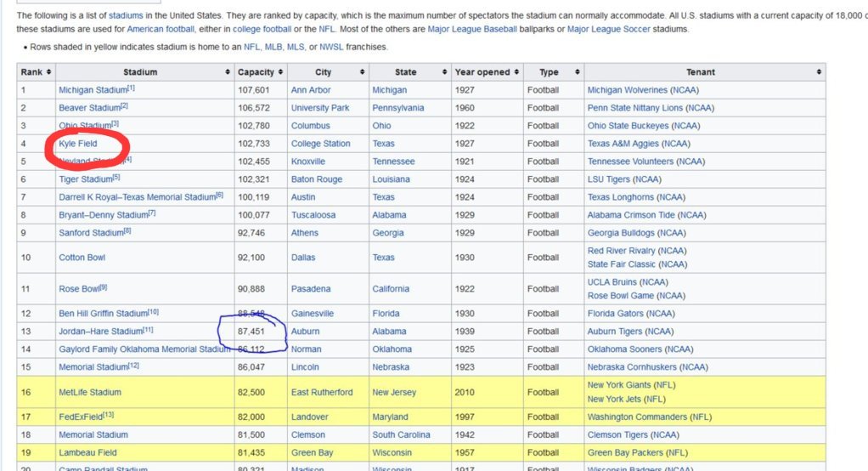This screenshot has height=471, width=868.
Task: Open the Pasadena city link
Action: pyautogui.click(x=311, y=289)
